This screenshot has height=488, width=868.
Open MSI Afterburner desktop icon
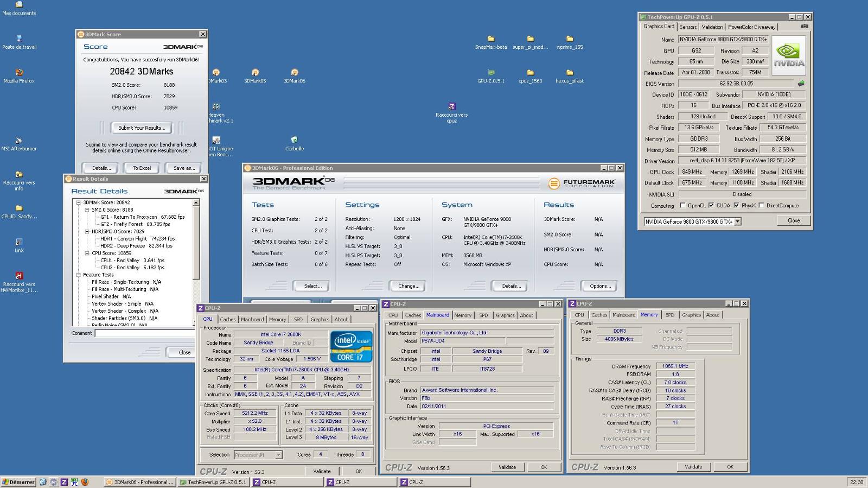(x=19, y=144)
